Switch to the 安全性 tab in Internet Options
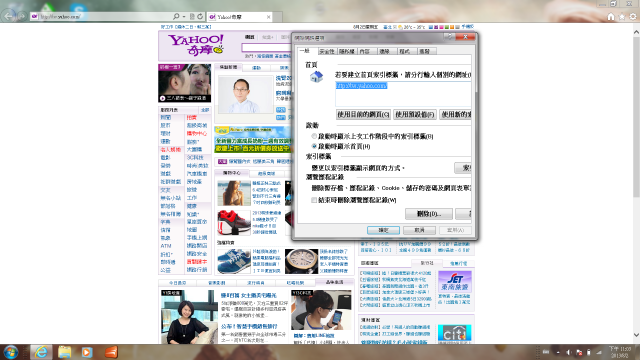This screenshot has height=360, width=640. (x=327, y=51)
